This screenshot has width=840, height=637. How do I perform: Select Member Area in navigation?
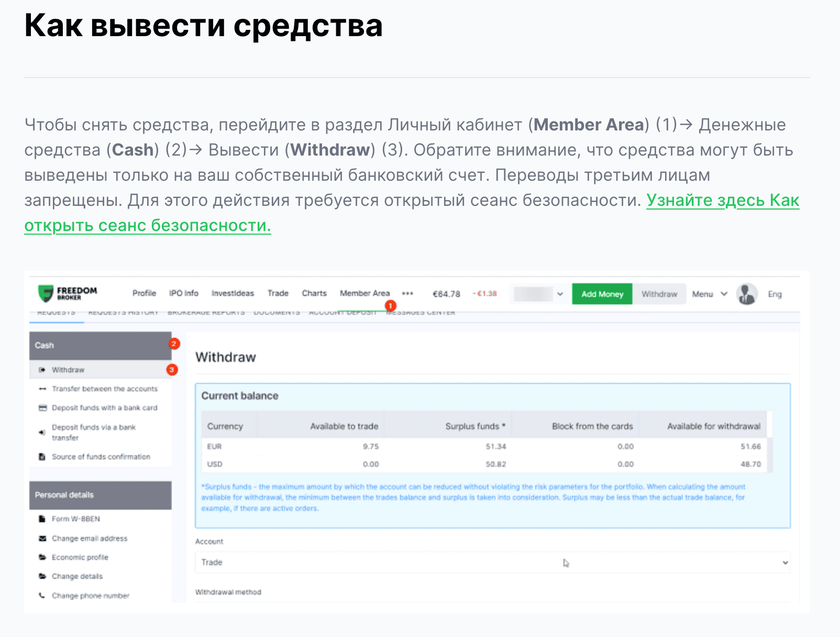click(364, 293)
